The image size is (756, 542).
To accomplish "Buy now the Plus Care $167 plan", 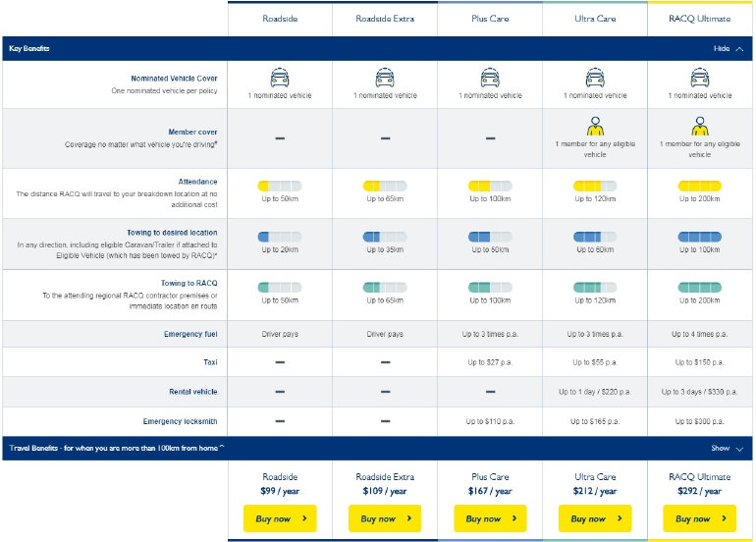I will click(490, 518).
